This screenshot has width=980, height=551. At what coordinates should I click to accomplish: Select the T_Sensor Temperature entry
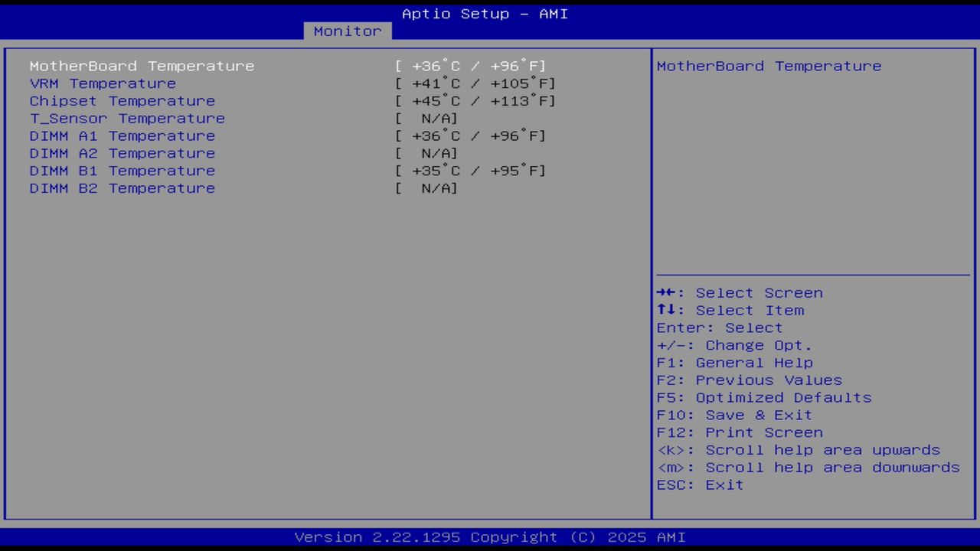click(127, 118)
